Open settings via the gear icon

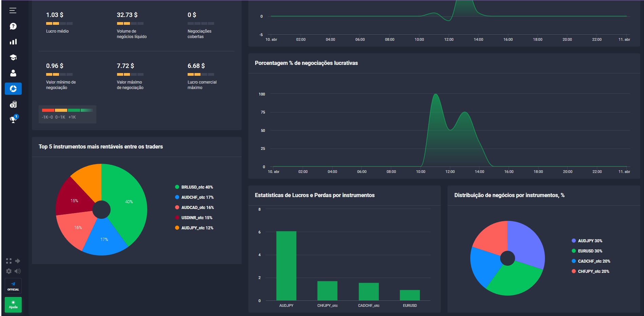point(8,271)
